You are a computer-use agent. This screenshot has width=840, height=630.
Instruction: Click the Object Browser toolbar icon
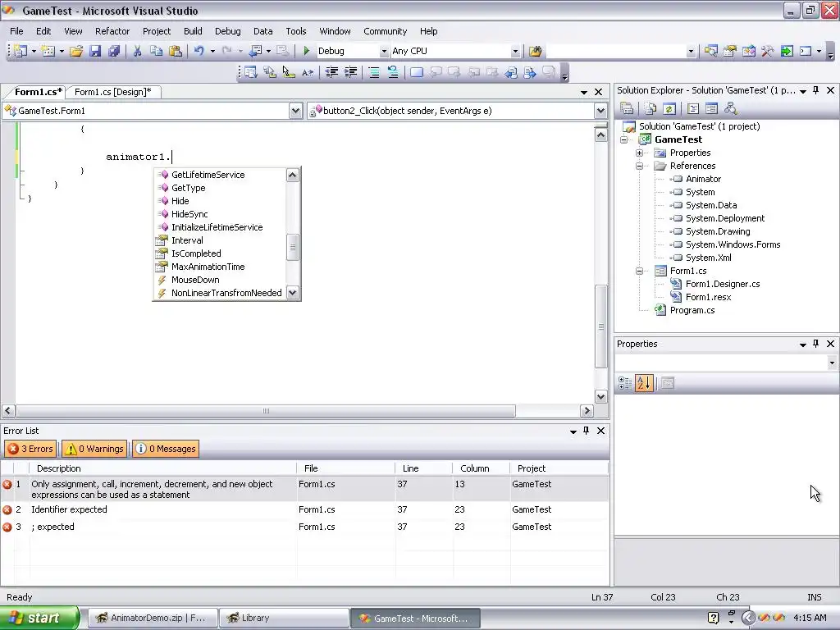(x=749, y=51)
